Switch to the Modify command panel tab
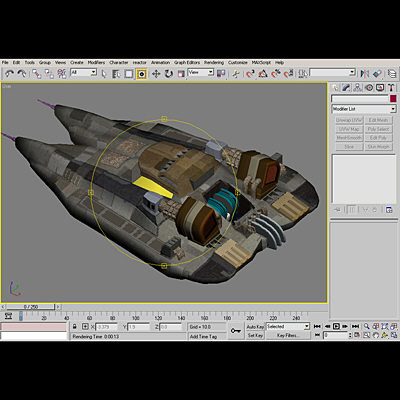 point(346,88)
